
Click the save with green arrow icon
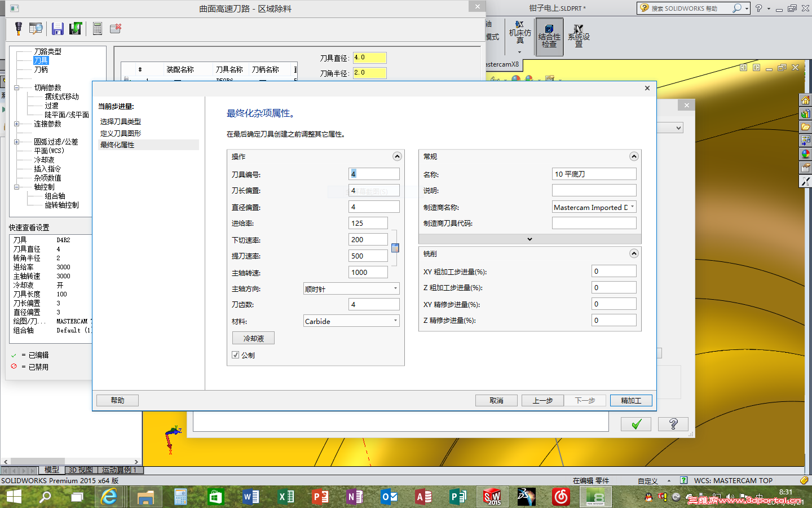76,28
